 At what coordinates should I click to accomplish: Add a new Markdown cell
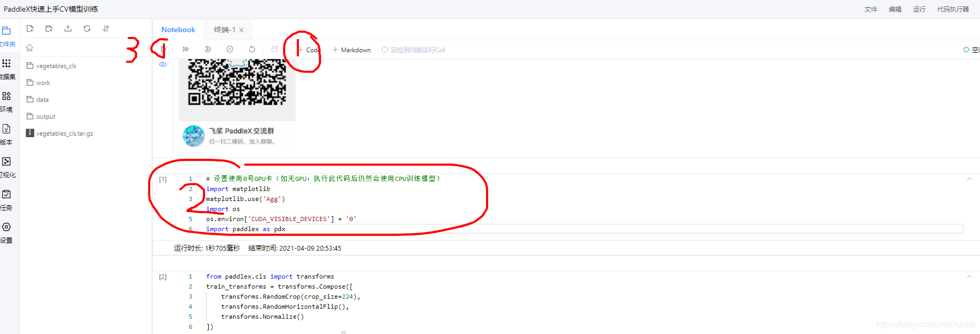pyautogui.click(x=351, y=50)
